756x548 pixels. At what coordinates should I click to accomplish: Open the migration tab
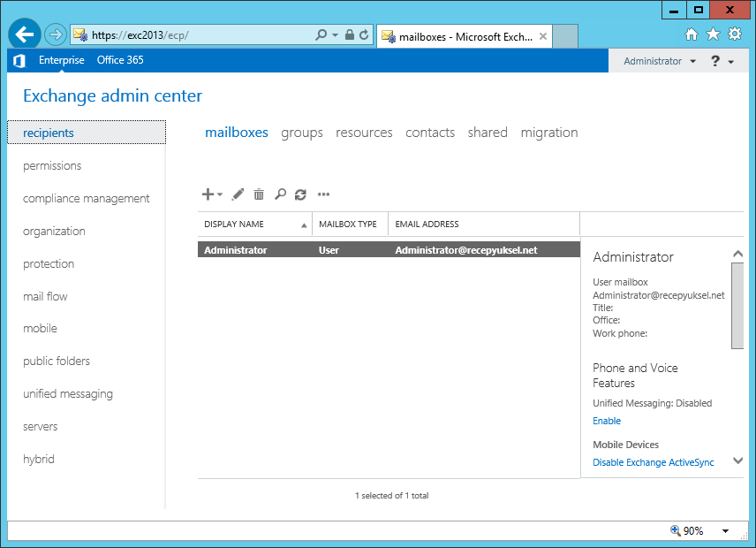(x=549, y=133)
